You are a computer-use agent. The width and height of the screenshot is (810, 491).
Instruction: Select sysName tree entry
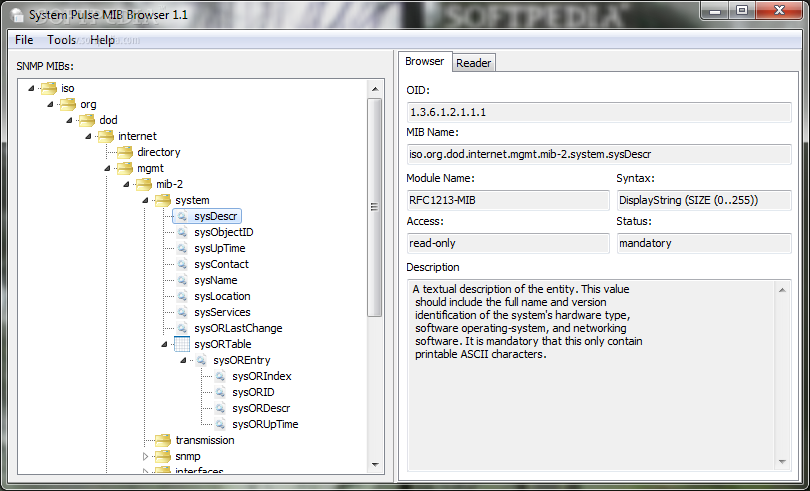216,281
